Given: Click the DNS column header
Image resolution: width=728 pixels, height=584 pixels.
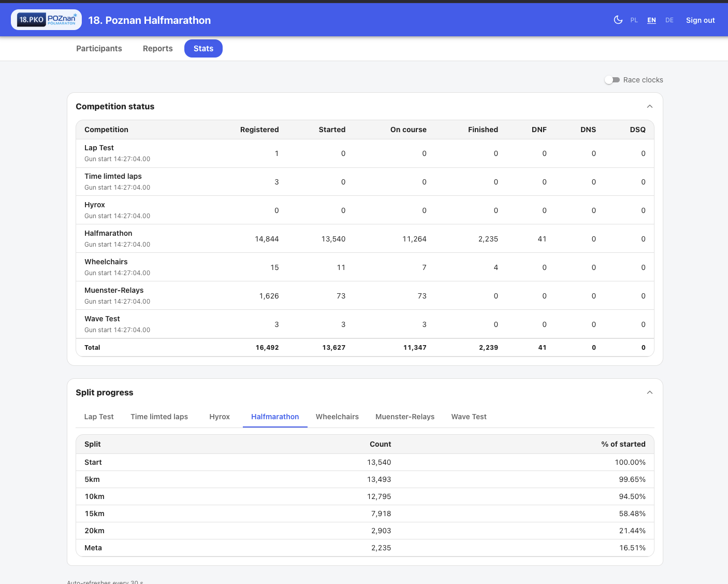Looking at the screenshot, I should [x=588, y=130].
